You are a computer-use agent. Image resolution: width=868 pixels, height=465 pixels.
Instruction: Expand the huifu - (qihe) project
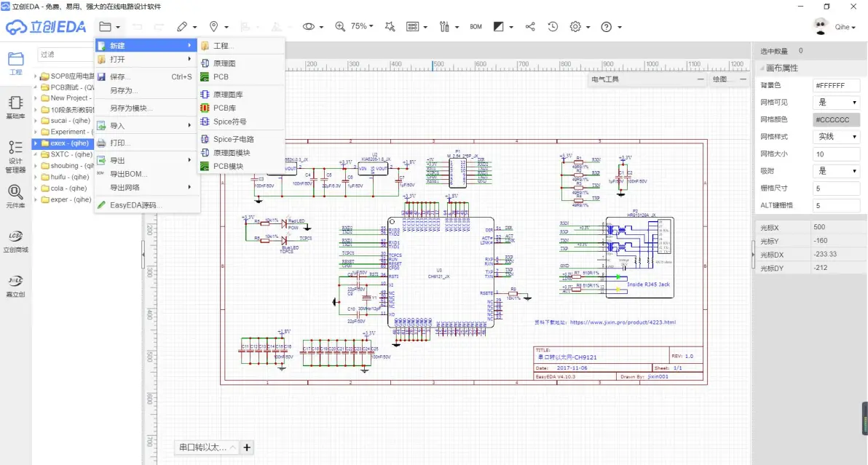pyautogui.click(x=36, y=177)
